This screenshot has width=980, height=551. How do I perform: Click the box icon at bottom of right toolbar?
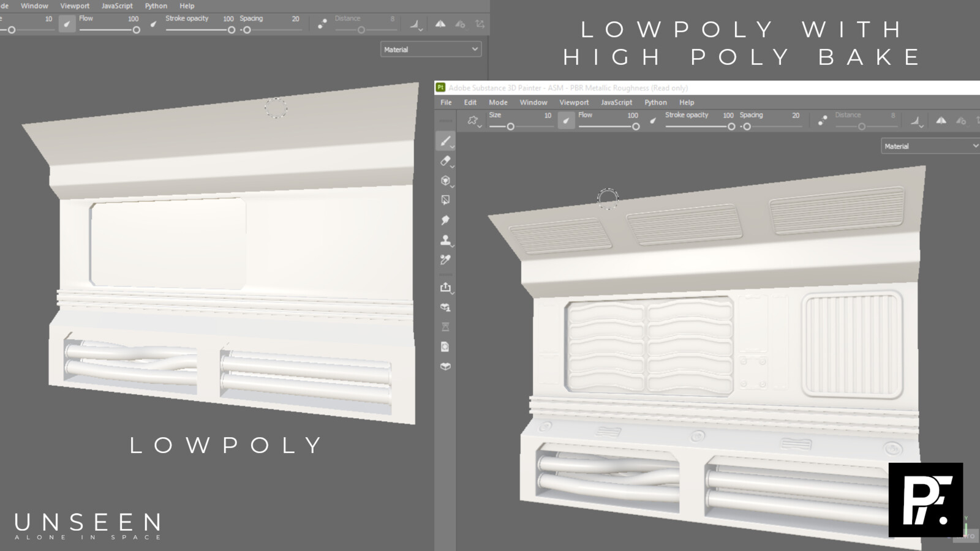tap(445, 366)
